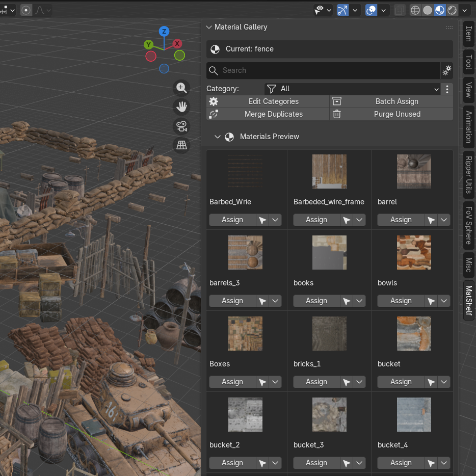Screen dimensions: 476x476
Task: Click the Current material sphere icon
Action: pyautogui.click(x=215, y=49)
